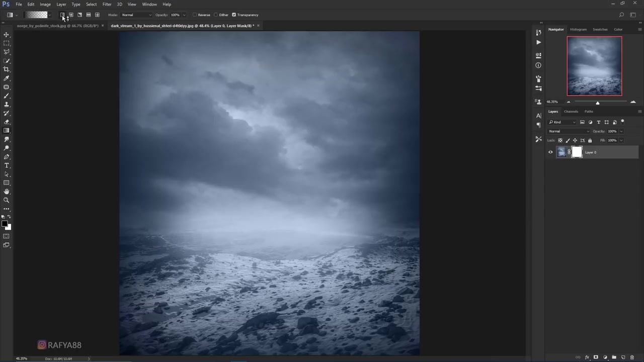Open the Info panel icon
Viewport: 644px width, 362px height.
(538, 65)
